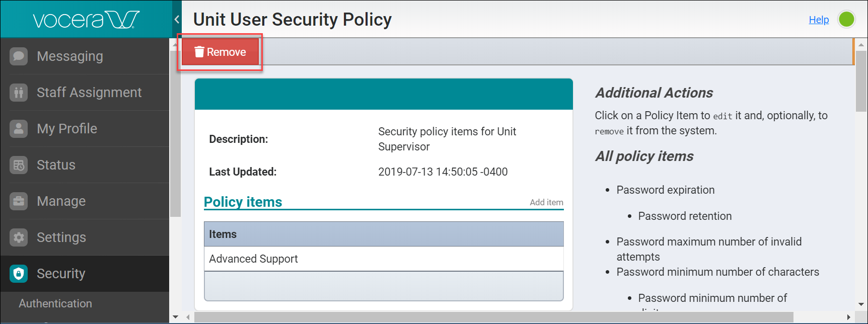Image resolution: width=868 pixels, height=324 pixels.
Task: Open the Help link
Action: click(819, 20)
